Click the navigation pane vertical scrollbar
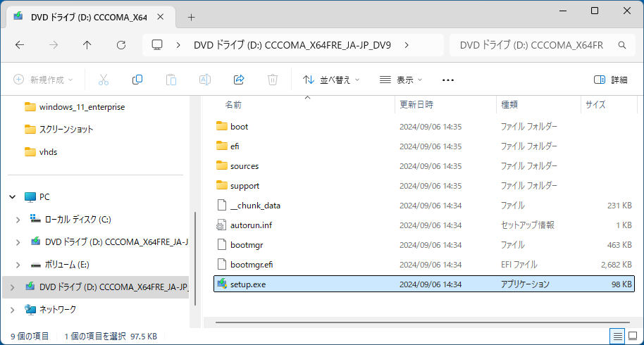Screen dimensions: 644x345 click(195, 258)
